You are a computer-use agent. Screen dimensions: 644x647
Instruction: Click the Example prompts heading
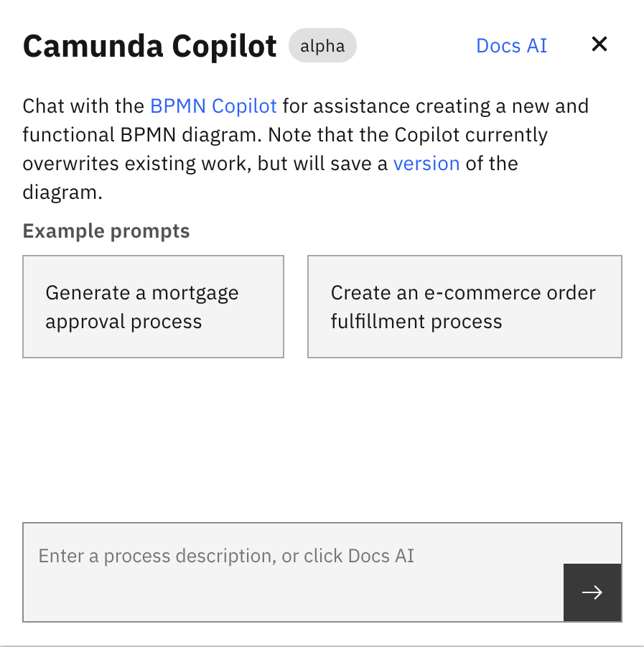[x=106, y=231]
